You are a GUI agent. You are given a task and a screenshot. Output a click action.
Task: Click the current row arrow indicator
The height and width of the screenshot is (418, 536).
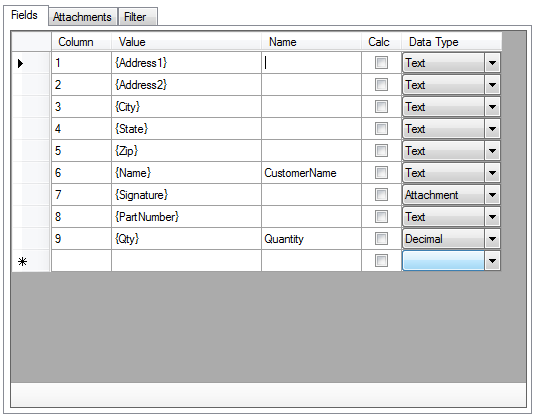21,63
